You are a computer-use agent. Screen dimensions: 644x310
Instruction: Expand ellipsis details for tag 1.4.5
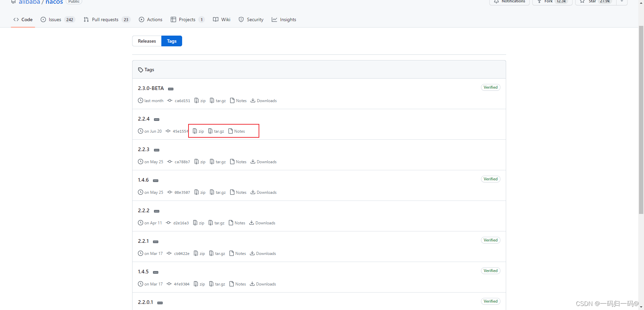(x=156, y=272)
